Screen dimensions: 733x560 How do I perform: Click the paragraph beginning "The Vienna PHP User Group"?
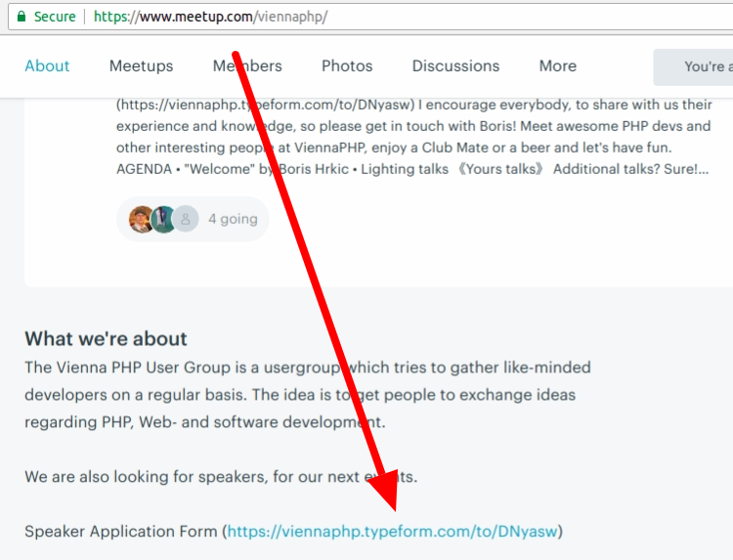[x=308, y=395]
